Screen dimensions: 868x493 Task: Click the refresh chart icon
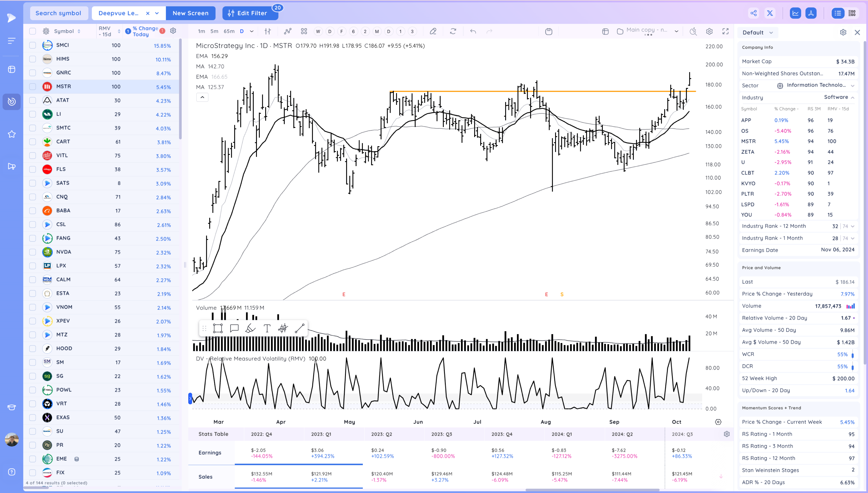tap(453, 31)
